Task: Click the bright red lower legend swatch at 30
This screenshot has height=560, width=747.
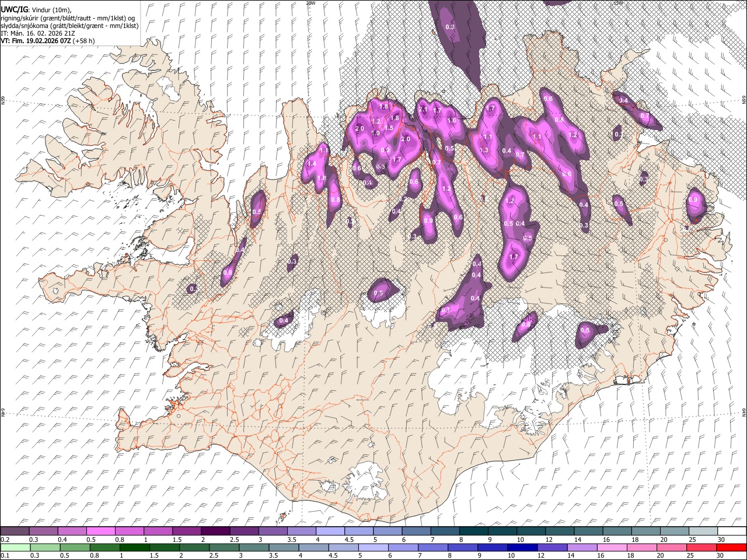Action: 731,547
